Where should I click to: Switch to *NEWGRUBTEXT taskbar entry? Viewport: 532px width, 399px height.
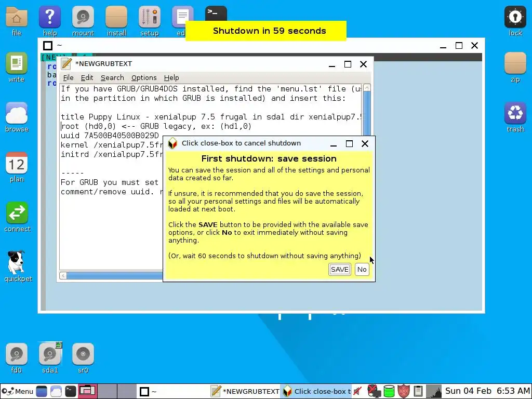(245, 392)
